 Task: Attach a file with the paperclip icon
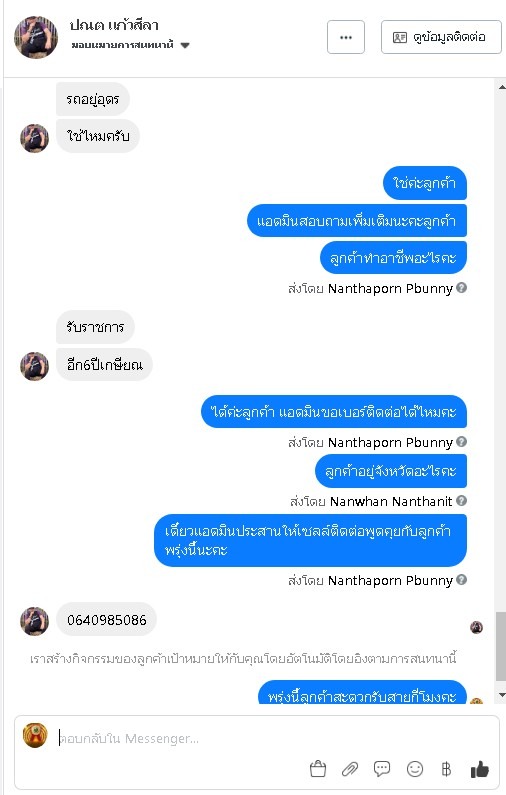pos(350,769)
